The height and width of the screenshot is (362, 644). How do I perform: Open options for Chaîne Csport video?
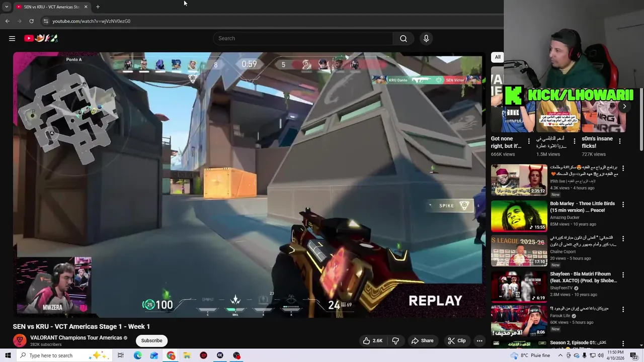pyautogui.click(x=623, y=239)
